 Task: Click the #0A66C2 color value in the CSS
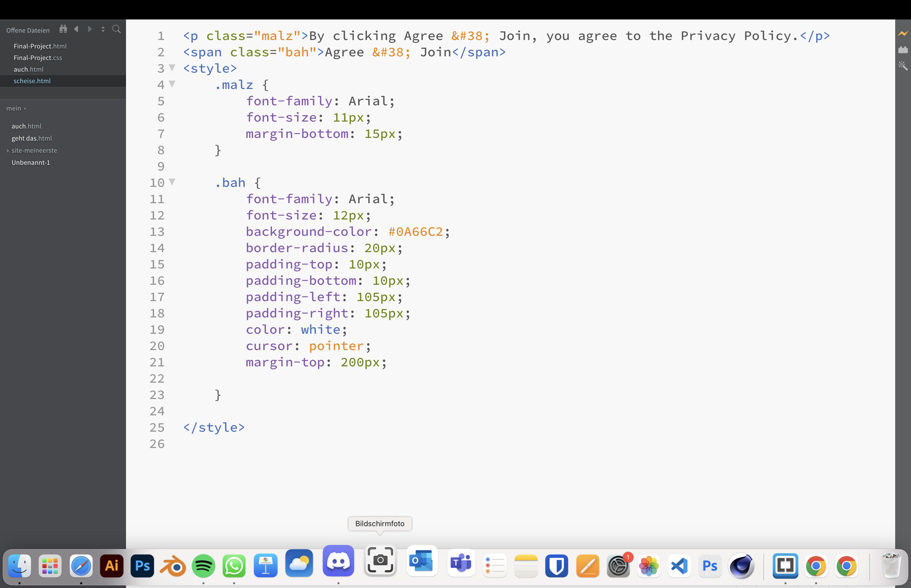coord(415,231)
